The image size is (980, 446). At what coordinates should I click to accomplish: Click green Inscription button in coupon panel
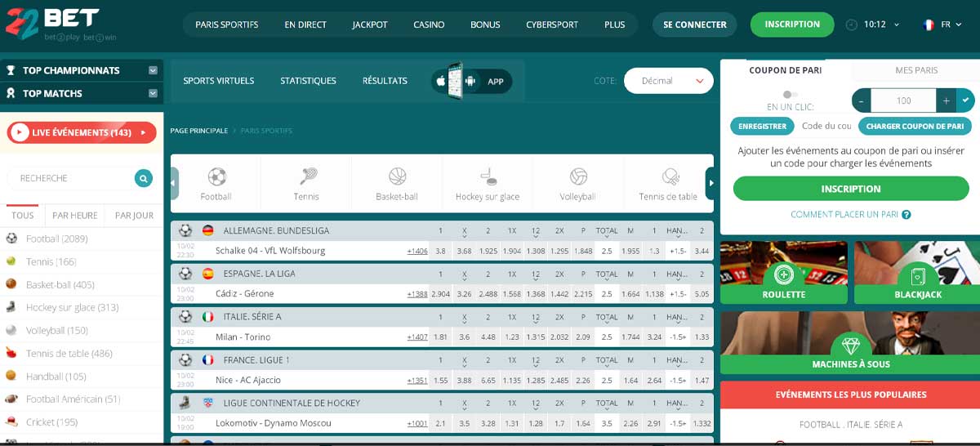pos(851,189)
